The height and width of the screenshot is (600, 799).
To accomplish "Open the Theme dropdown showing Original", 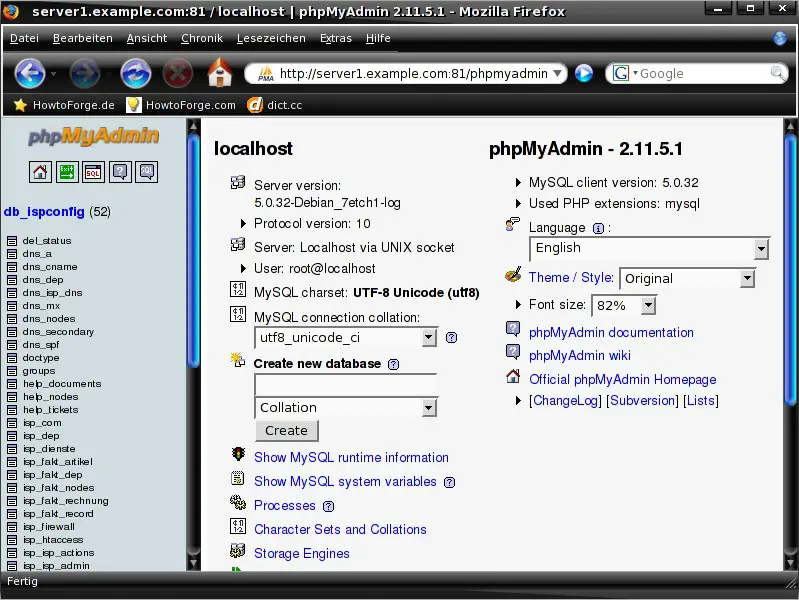I will point(687,278).
